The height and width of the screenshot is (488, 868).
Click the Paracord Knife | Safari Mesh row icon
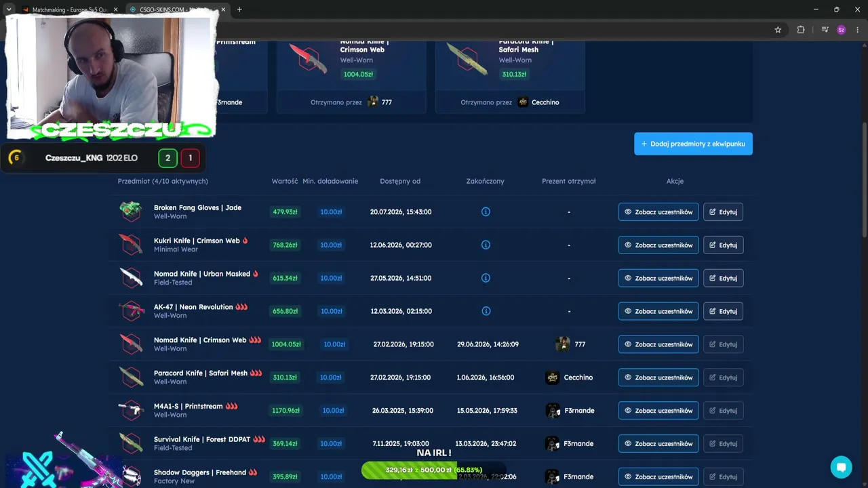(131, 378)
